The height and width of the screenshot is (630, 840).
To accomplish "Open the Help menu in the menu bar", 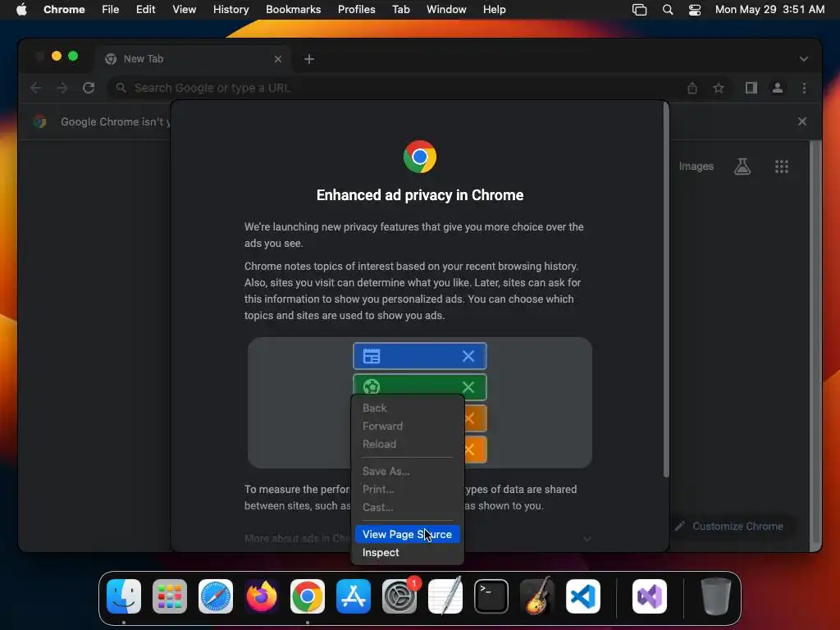I will [494, 10].
